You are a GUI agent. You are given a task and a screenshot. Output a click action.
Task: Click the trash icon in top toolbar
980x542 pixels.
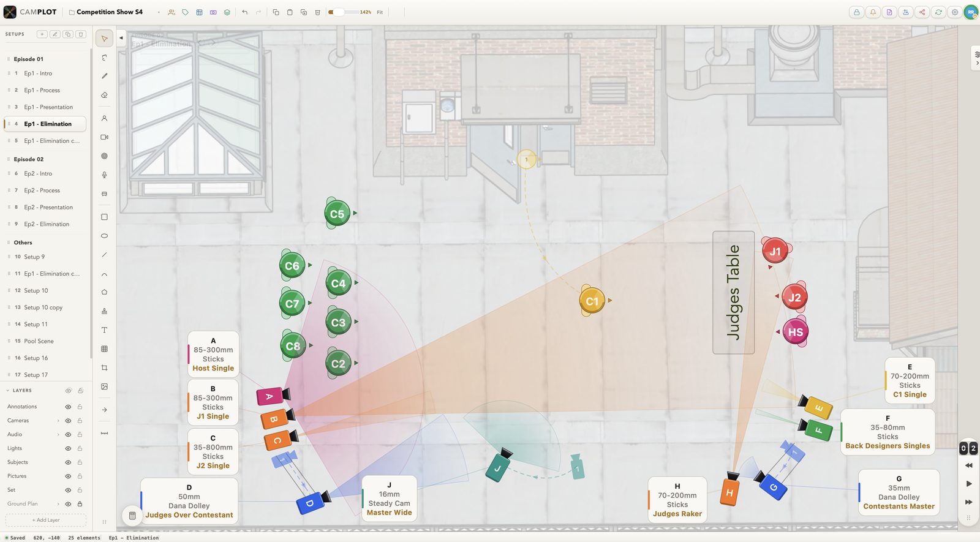pos(317,12)
